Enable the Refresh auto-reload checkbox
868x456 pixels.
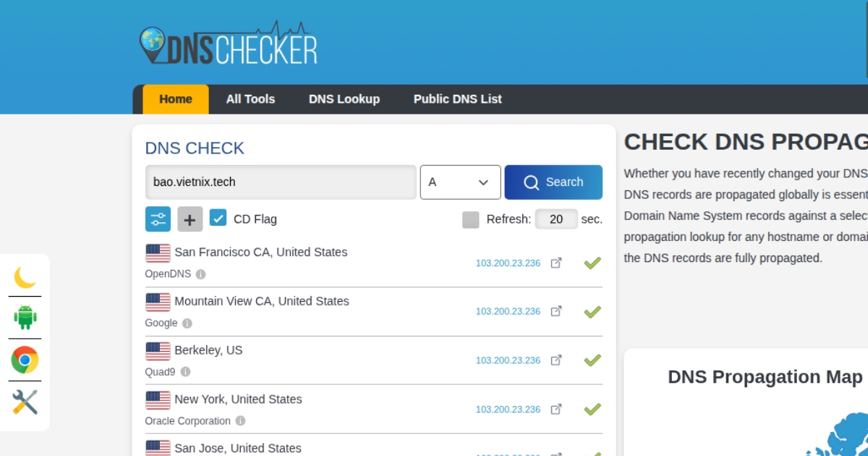coord(470,219)
